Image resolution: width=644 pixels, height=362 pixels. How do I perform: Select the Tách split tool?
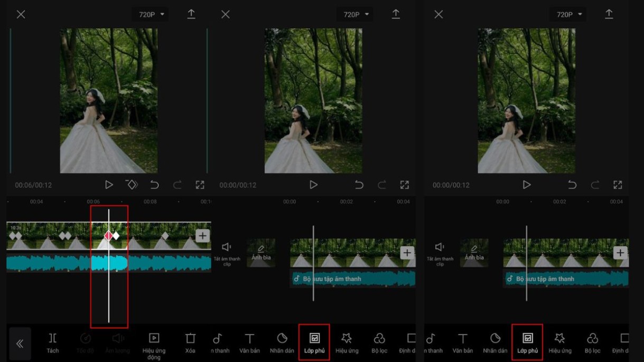pos(52,342)
